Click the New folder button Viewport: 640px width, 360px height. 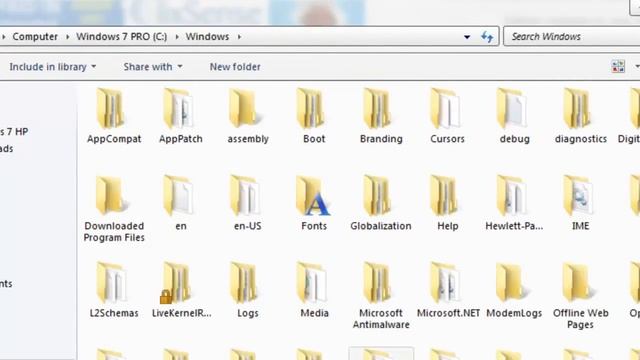tap(235, 67)
